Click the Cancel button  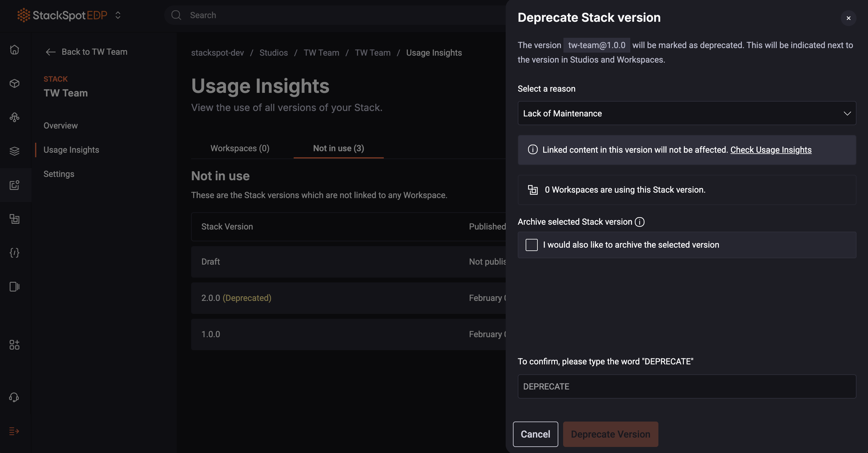[x=535, y=434]
